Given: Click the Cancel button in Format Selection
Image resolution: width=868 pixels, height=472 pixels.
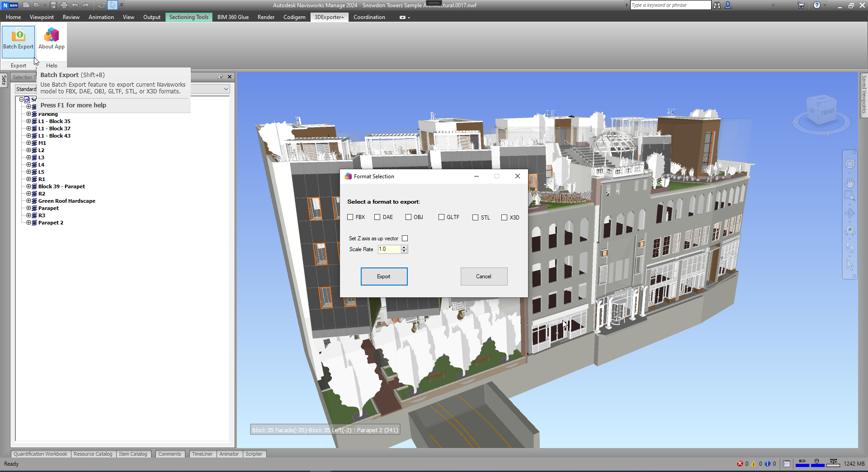Looking at the screenshot, I should point(484,277).
